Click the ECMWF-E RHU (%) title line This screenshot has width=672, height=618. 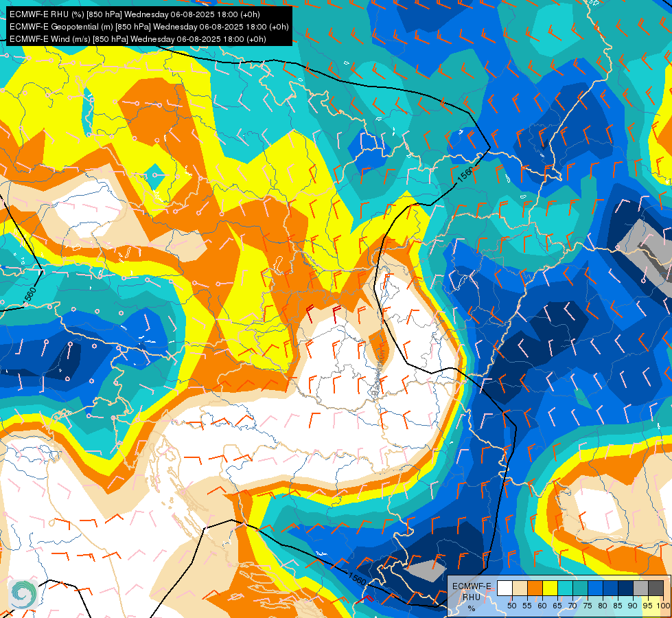pos(135,14)
